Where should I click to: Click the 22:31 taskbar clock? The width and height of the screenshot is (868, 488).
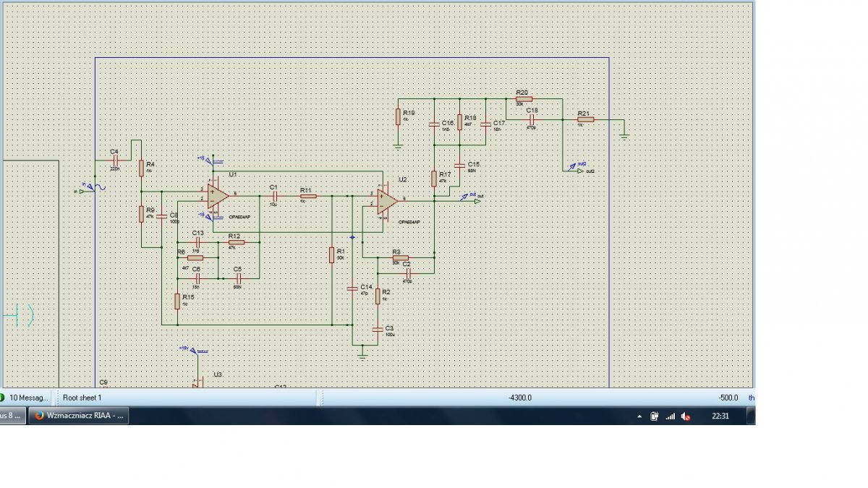720,416
